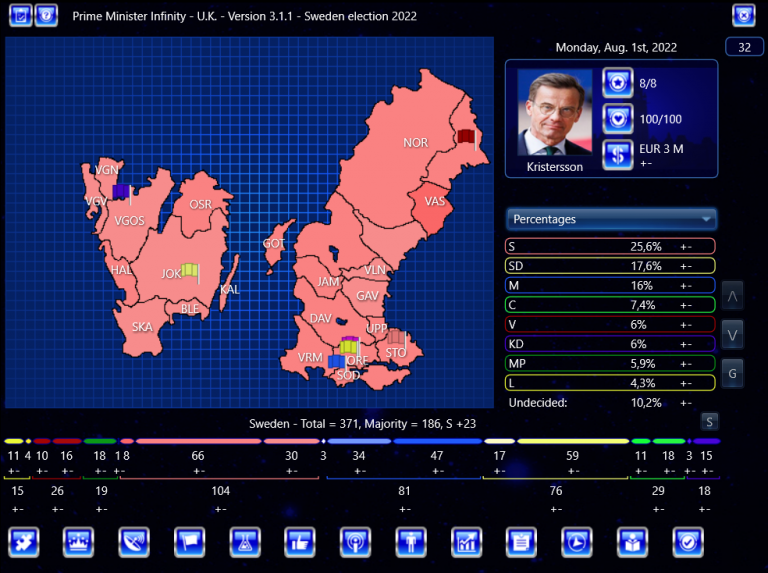Click the days remaining box showing 32
768x573 pixels.
pyautogui.click(x=744, y=47)
